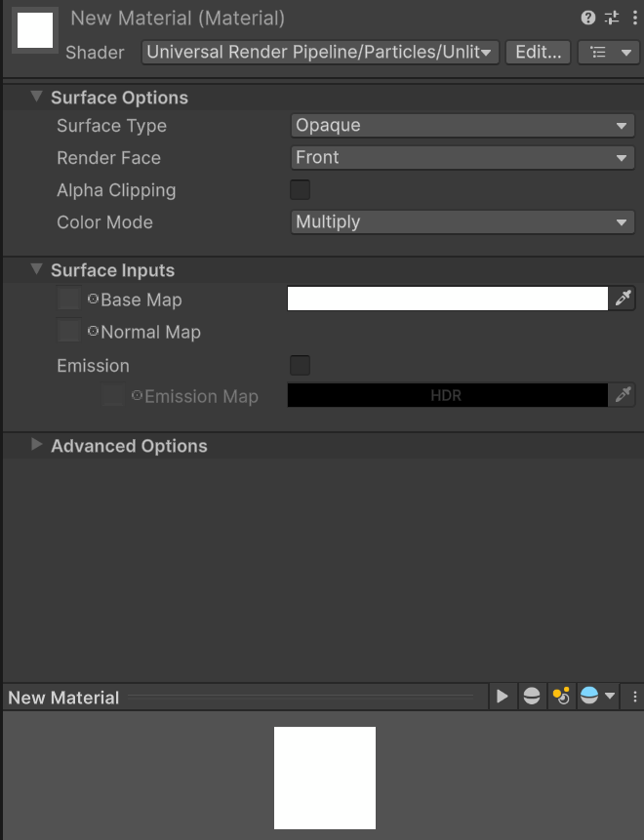
Task: Collapse the Surface Options section
Action: (x=36, y=97)
